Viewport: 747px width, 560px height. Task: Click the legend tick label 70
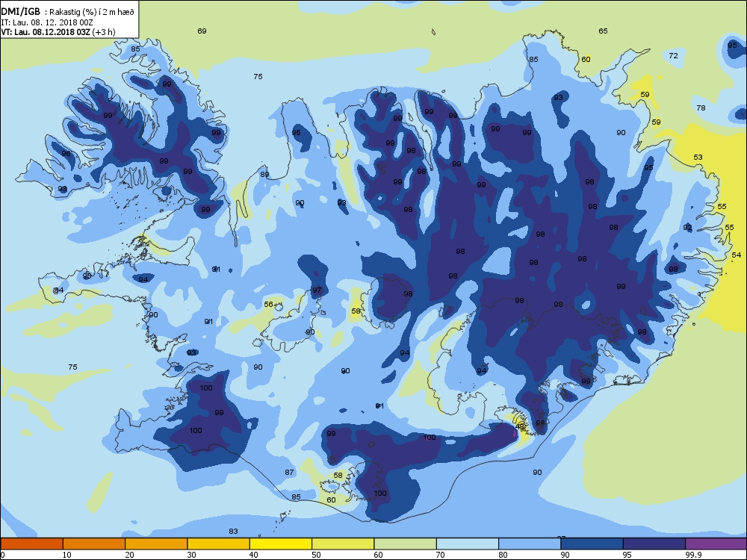441,555
